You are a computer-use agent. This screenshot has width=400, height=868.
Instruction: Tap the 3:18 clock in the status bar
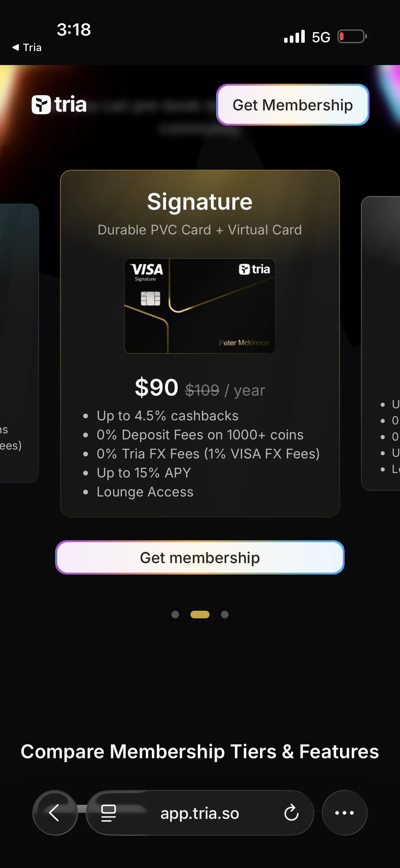point(74,30)
